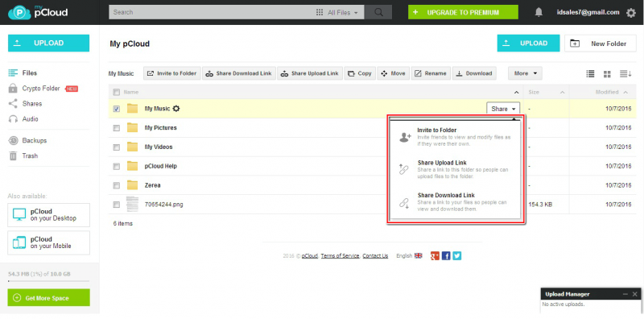Choose Share Upload Link in share menu
Image resolution: width=644 pixels, height=319 pixels.
[455, 169]
